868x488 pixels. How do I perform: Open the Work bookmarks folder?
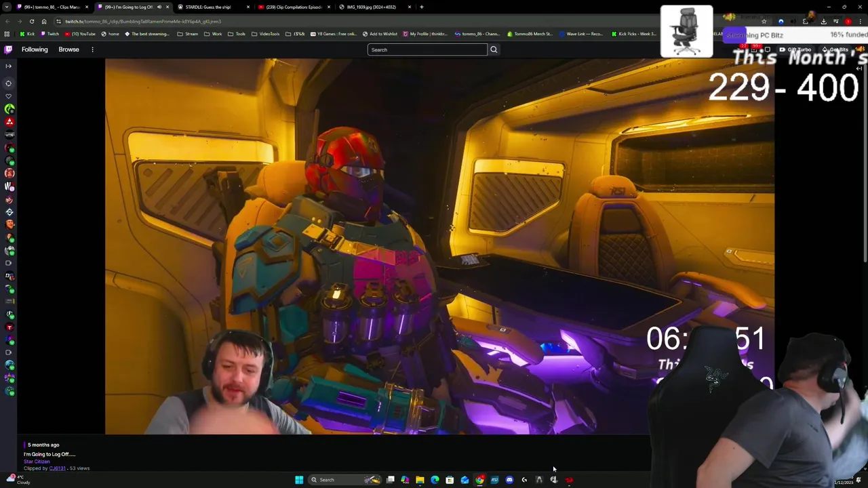pyautogui.click(x=213, y=34)
